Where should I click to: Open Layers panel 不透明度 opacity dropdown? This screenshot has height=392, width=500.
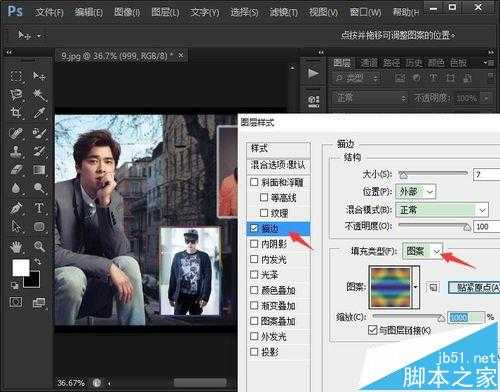click(x=487, y=99)
